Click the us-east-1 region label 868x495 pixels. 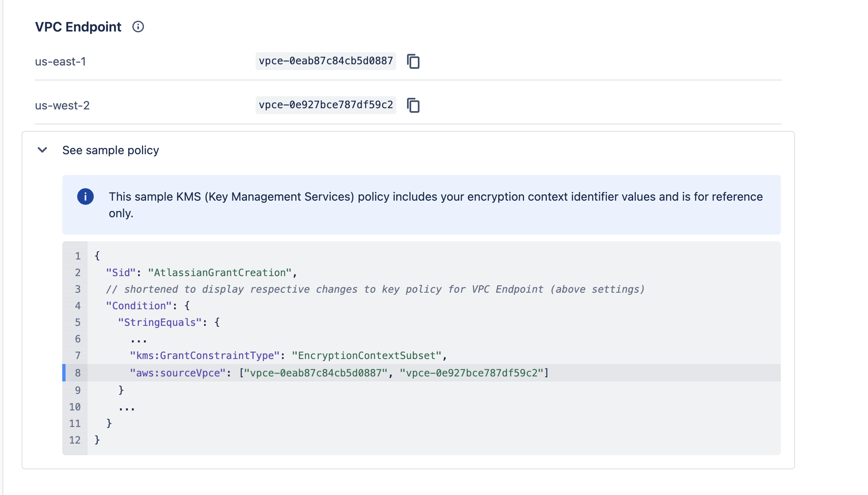point(61,62)
